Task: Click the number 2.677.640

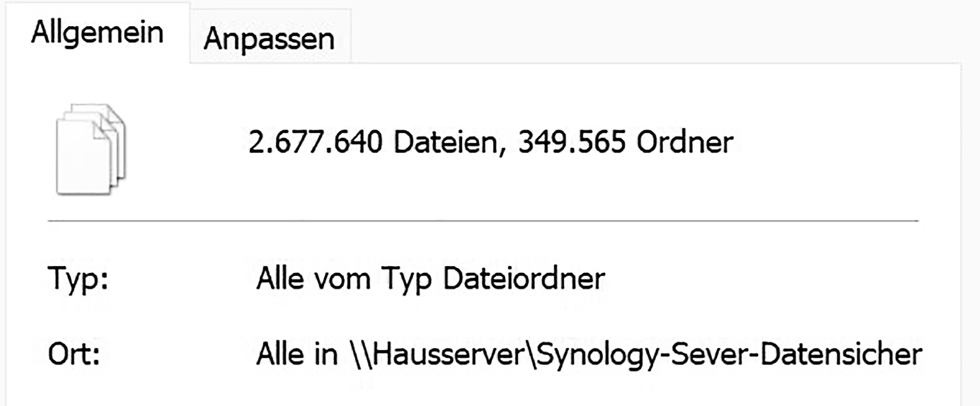Action: 316,144
